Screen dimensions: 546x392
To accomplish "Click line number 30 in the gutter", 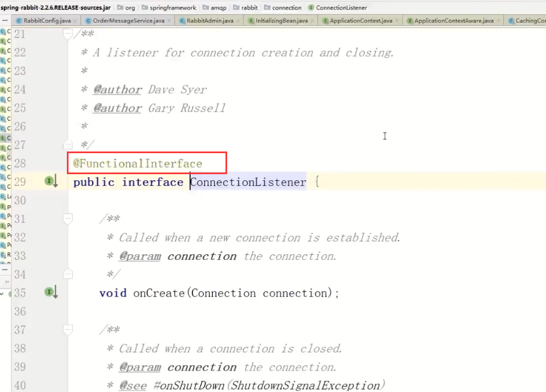I will tap(20, 200).
